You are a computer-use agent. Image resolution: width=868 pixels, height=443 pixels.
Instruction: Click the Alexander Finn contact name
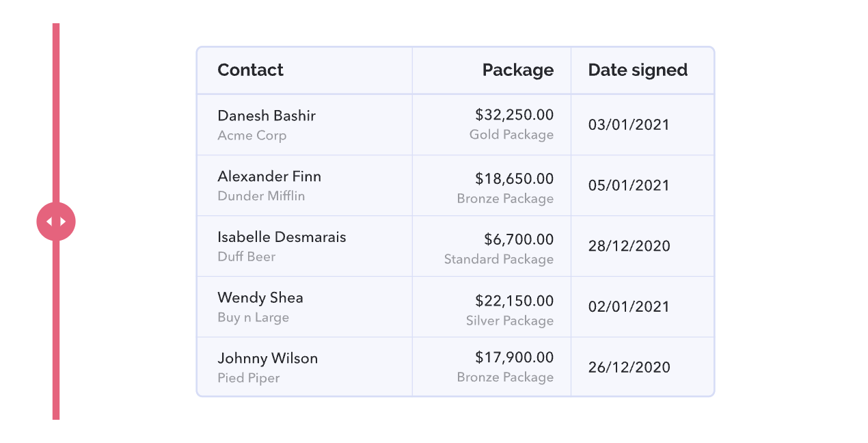[x=269, y=176]
